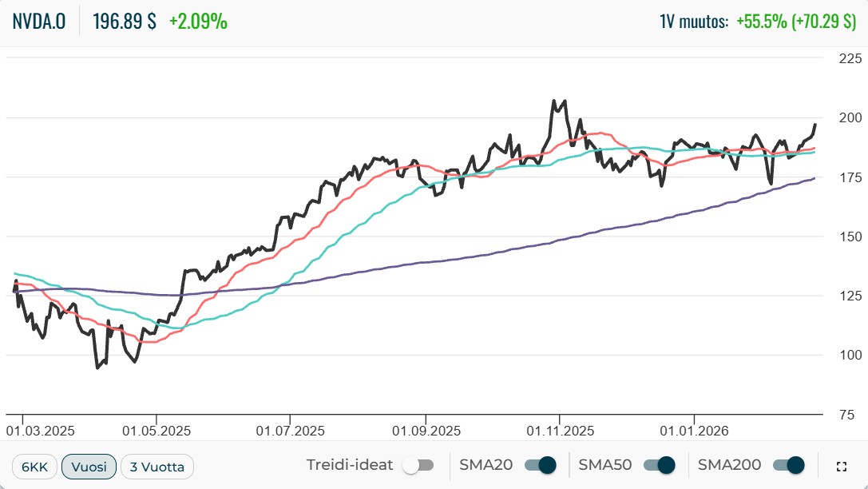The width and height of the screenshot is (868, 489).
Task: Click the 225 price axis label
Action: pos(850,58)
